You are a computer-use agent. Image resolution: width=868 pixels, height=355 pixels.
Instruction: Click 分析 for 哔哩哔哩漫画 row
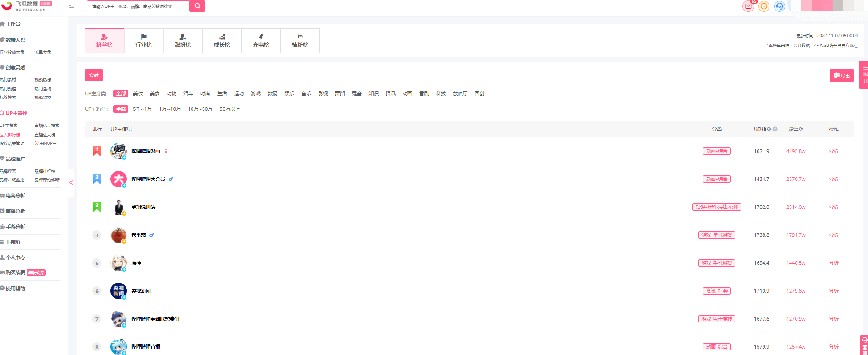[834, 151]
